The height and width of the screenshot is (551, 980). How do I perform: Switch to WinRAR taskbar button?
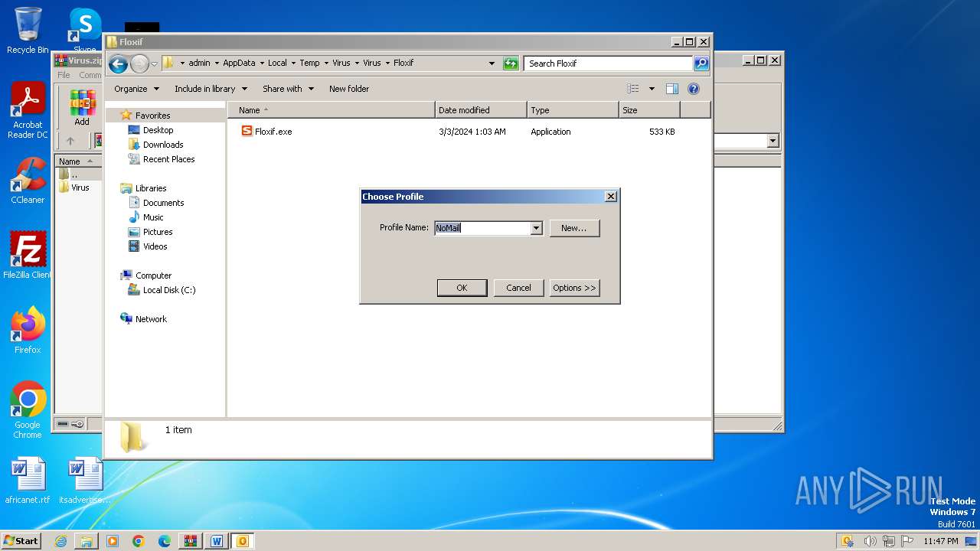coord(191,541)
